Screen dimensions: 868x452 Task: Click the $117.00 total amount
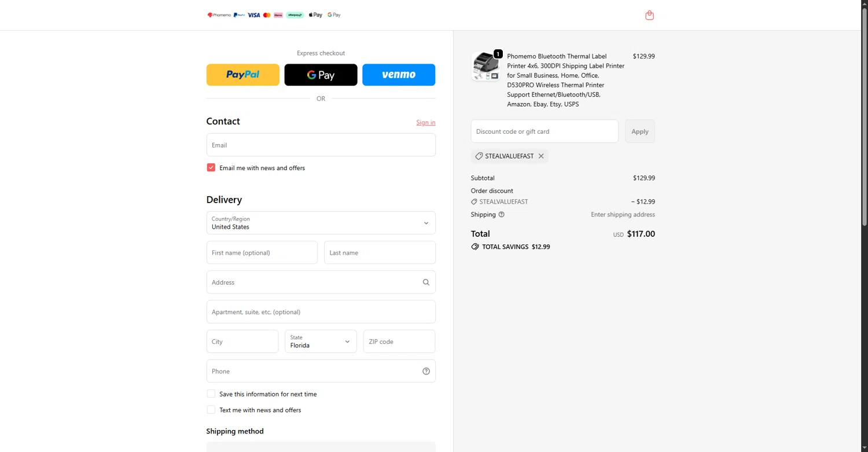[641, 234]
